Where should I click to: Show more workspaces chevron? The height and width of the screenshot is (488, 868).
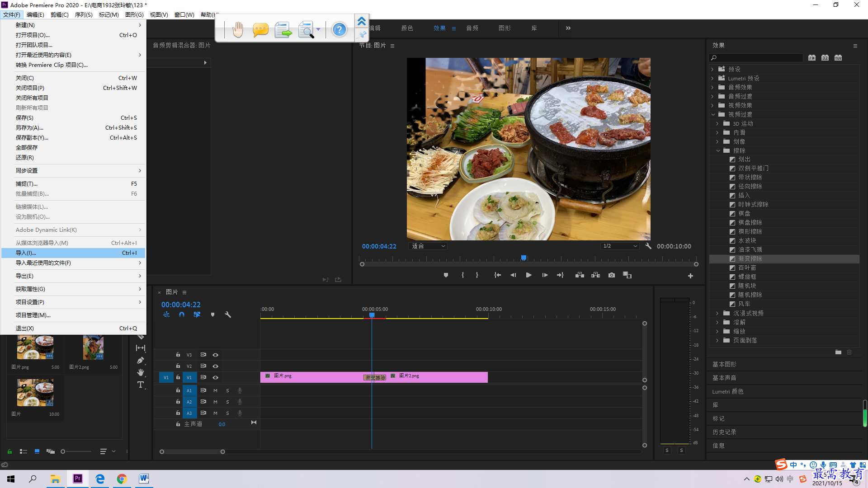[568, 28]
